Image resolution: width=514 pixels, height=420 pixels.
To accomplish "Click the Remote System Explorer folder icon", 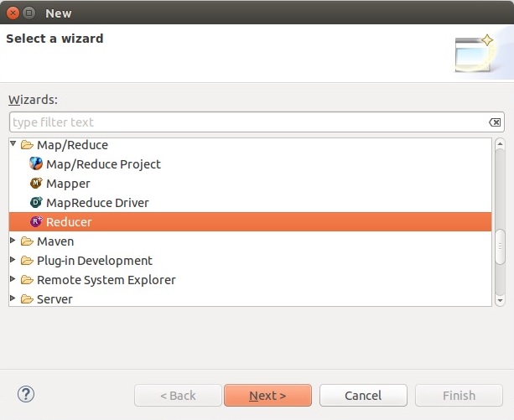I will tap(27, 280).
